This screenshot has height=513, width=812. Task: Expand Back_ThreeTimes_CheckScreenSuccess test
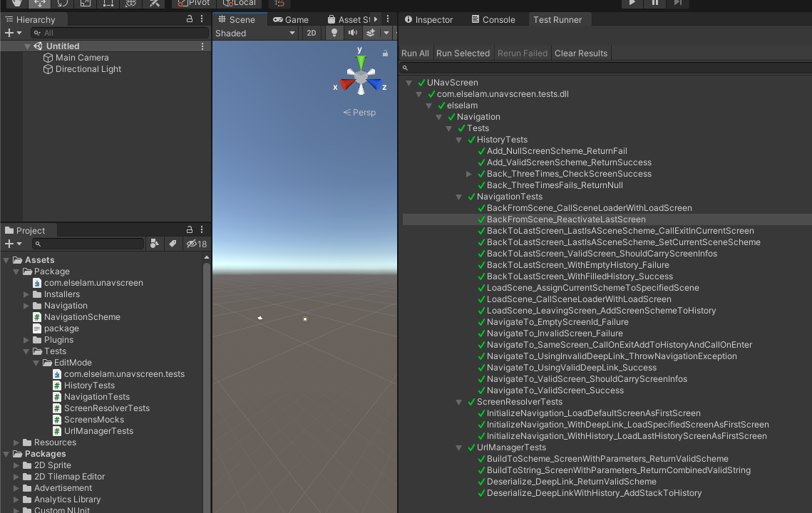click(x=468, y=174)
